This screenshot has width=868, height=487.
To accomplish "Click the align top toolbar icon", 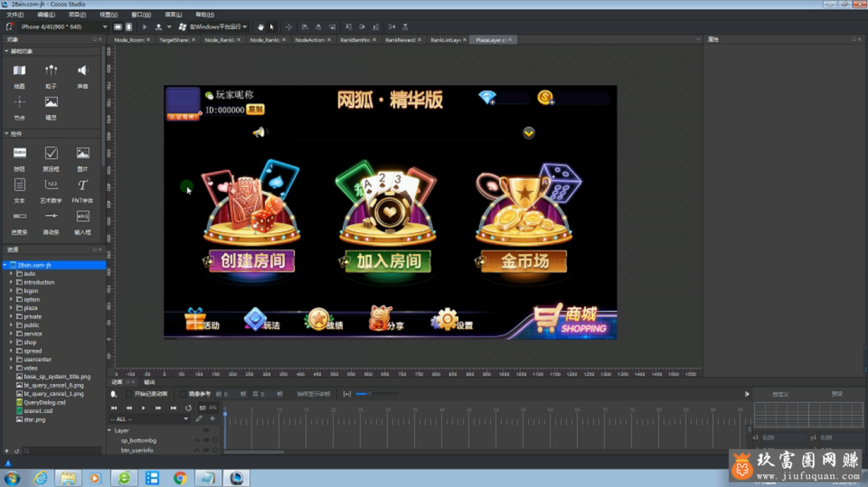I will [348, 27].
